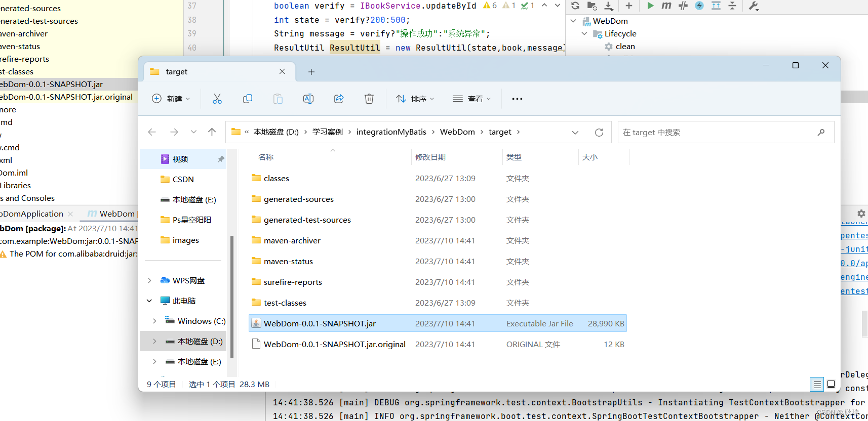Screen dimensions: 868x421
Task: Collapse all in Maven tool window
Action: pos(732,6)
